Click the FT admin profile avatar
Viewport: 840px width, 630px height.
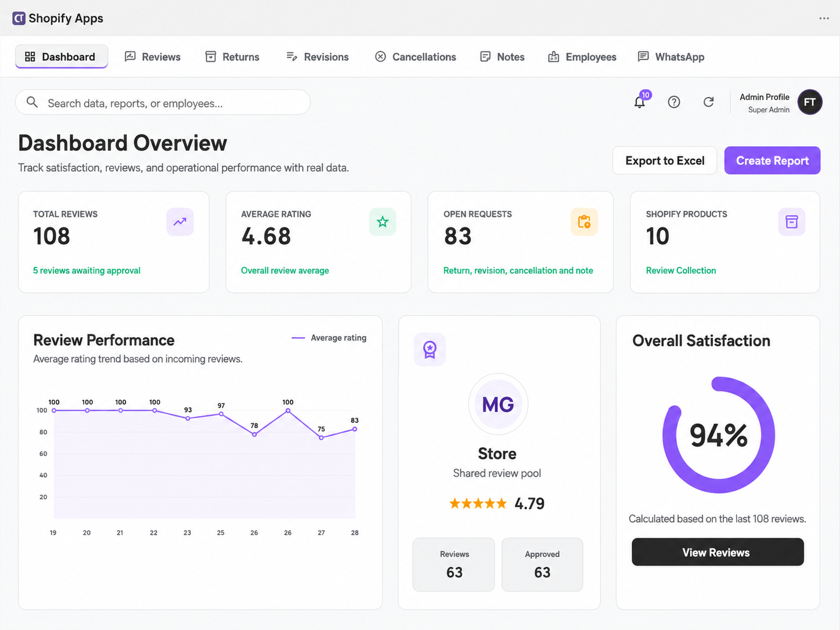coord(810,102)
